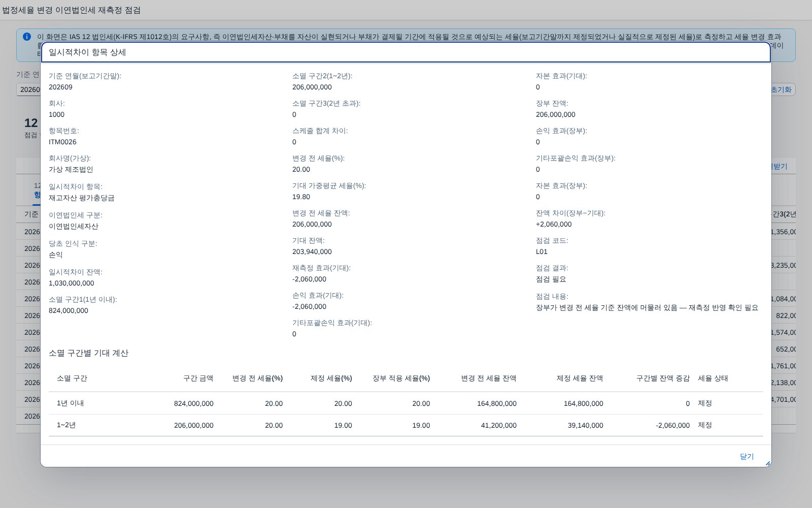Select the 1년 이내 table row cell
812x508 pixels.
coord(71,403)
